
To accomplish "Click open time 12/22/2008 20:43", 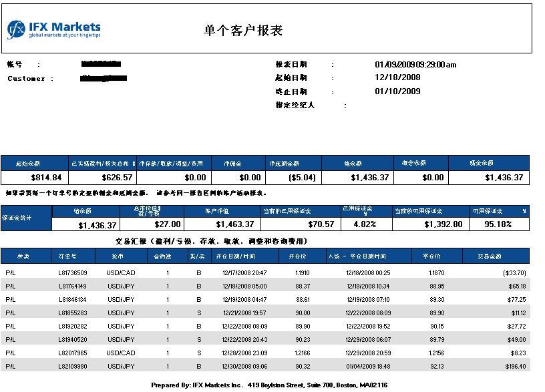I will point(244,339).
